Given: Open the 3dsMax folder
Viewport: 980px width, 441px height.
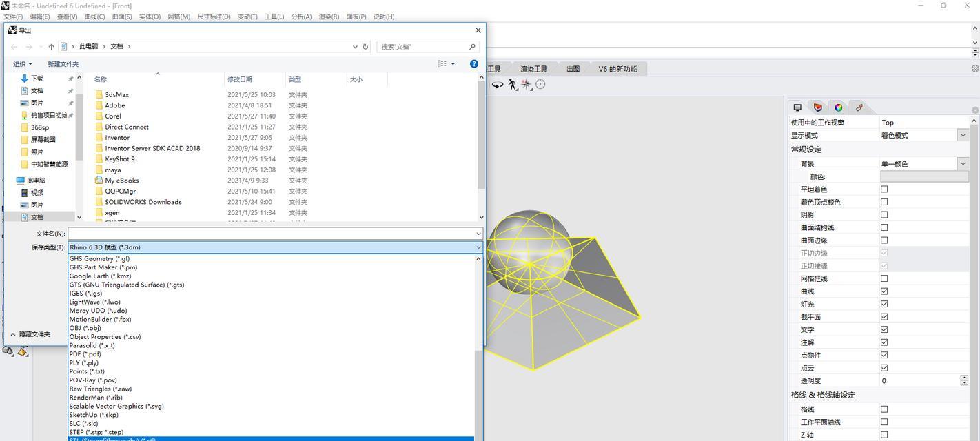Looking at the screenshot, I should tap(117, 94).
